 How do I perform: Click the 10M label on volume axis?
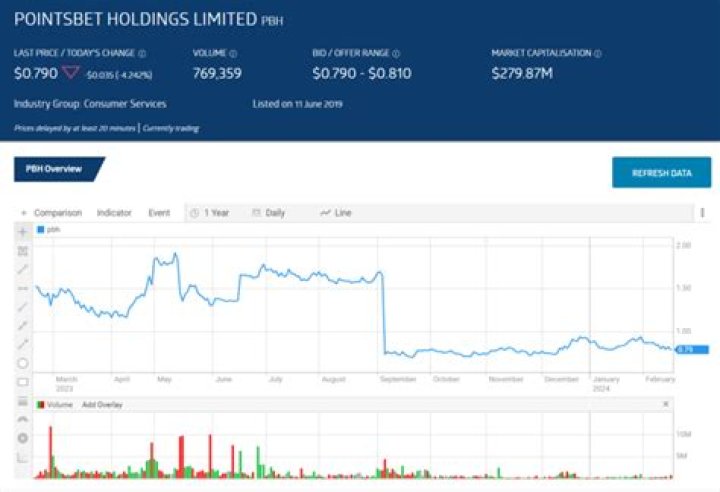pyautogui.click(x=684, y=434)
